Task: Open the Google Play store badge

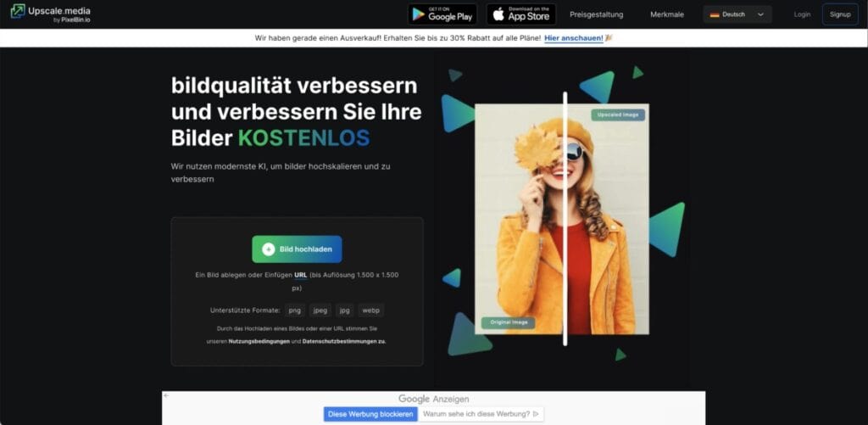Action: pyautogui.click(x=442, y=14)
